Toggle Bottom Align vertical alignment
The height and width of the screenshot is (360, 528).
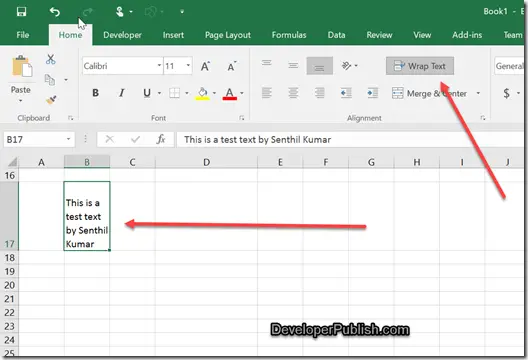pos(320,66)
